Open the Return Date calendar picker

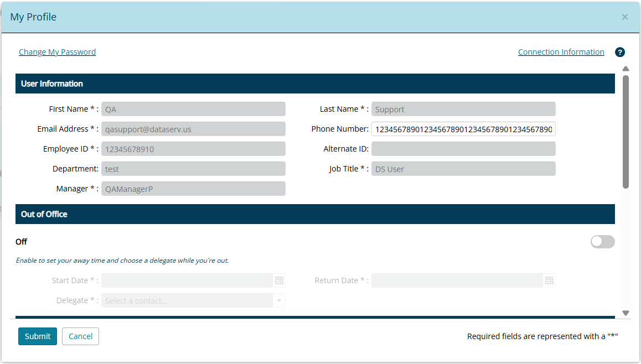click(549, 280)
